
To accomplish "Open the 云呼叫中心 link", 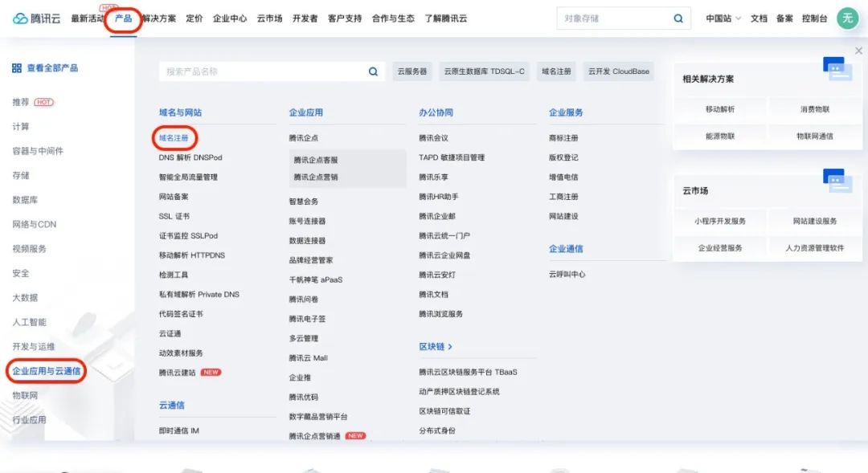I will pos(567,275).
